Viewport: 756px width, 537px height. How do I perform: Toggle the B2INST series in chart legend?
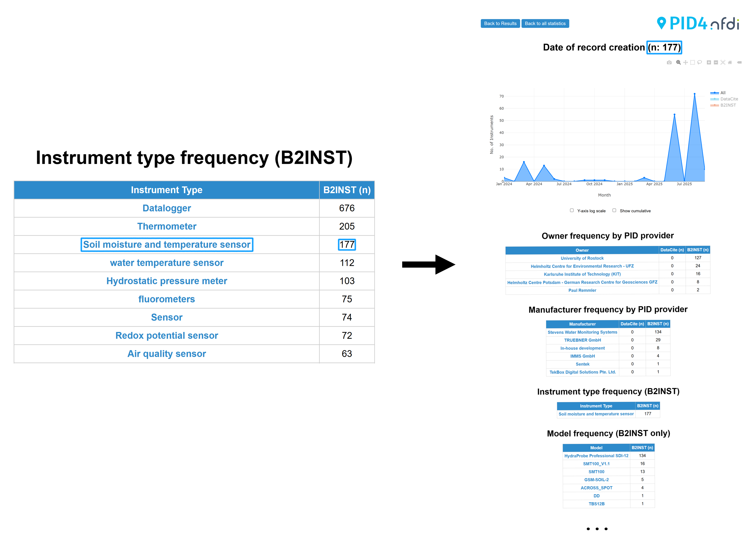(x=728, y=105)
